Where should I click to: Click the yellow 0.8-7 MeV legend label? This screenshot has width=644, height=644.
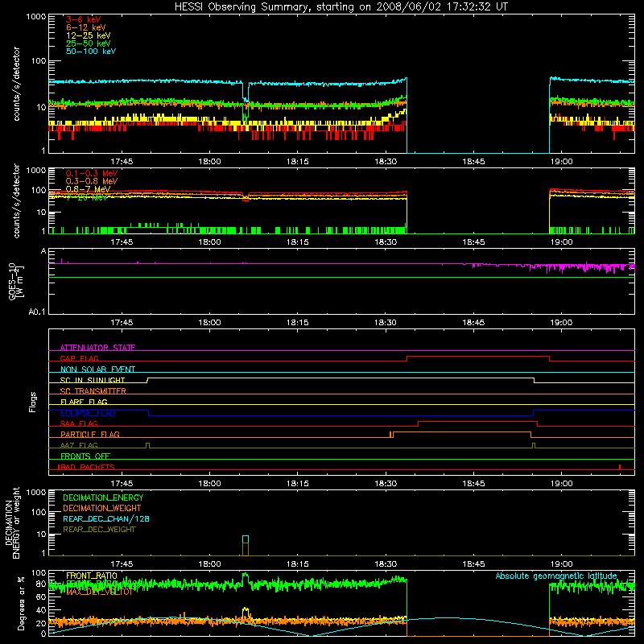[x=89, y=189]
